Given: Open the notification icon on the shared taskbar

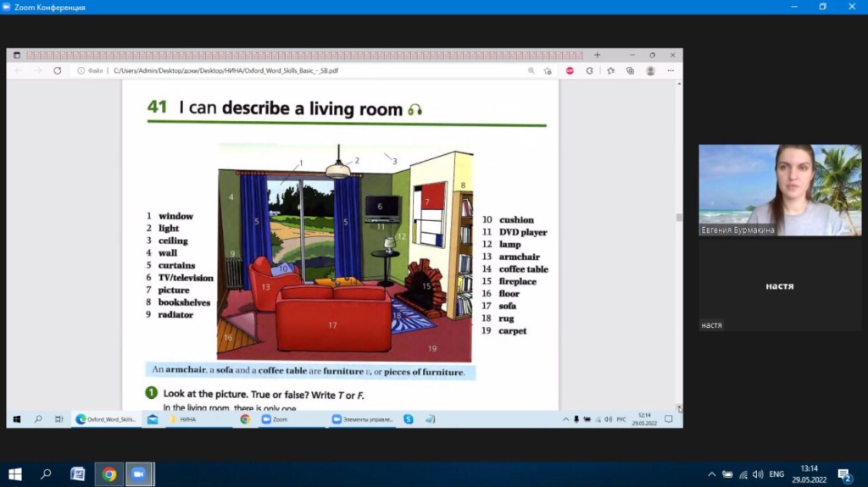Looking at the screenshot, I should tap(668, 419).
